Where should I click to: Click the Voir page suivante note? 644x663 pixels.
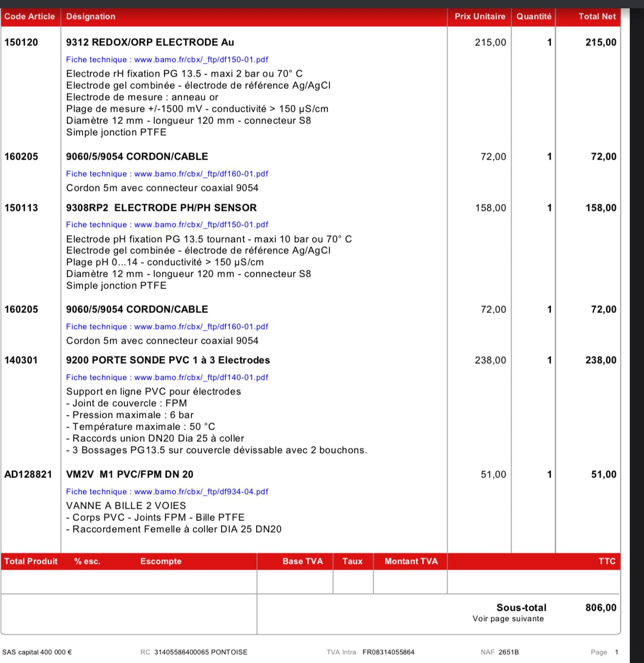coord(508,619)
